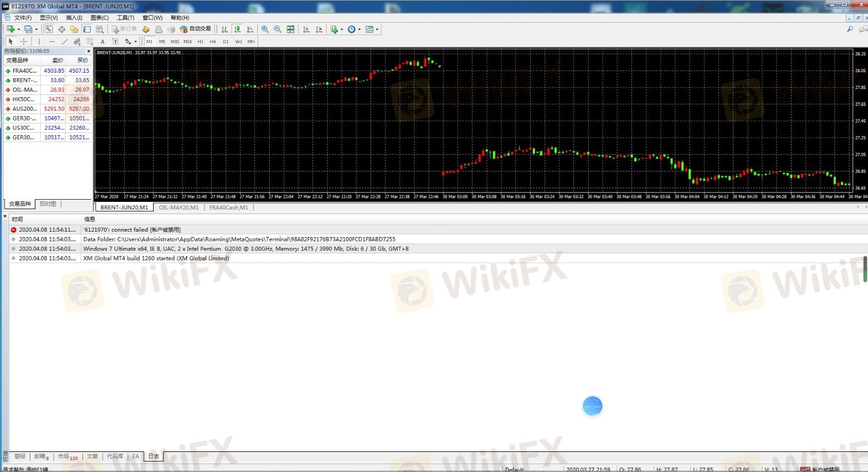Tile chart windows icon

click(x=291, y=29)
